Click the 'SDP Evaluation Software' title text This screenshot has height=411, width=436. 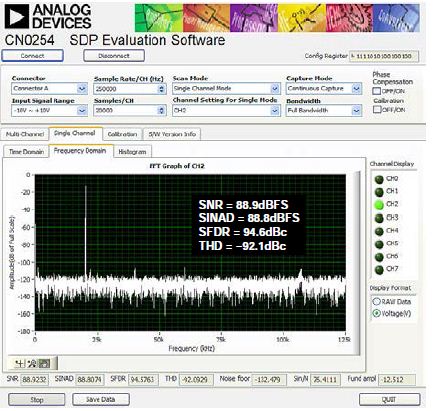[147, 40]
